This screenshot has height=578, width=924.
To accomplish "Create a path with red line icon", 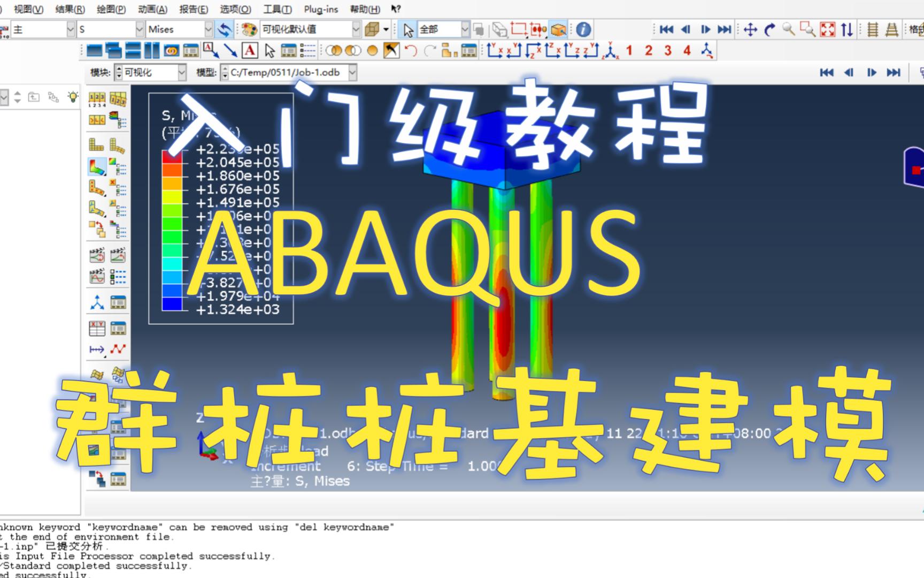I will [118, 349].
